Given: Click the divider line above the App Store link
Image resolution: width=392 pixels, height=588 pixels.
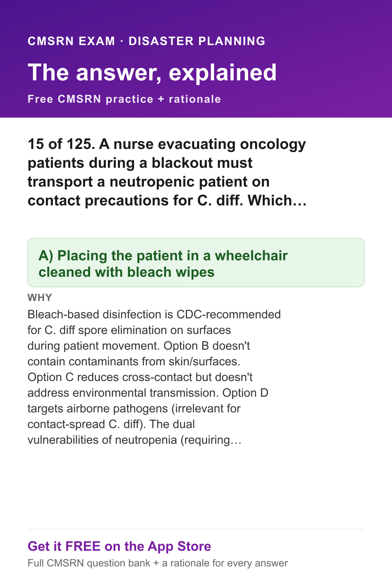Looking at the screenshot, I should [x=196, y=529].
